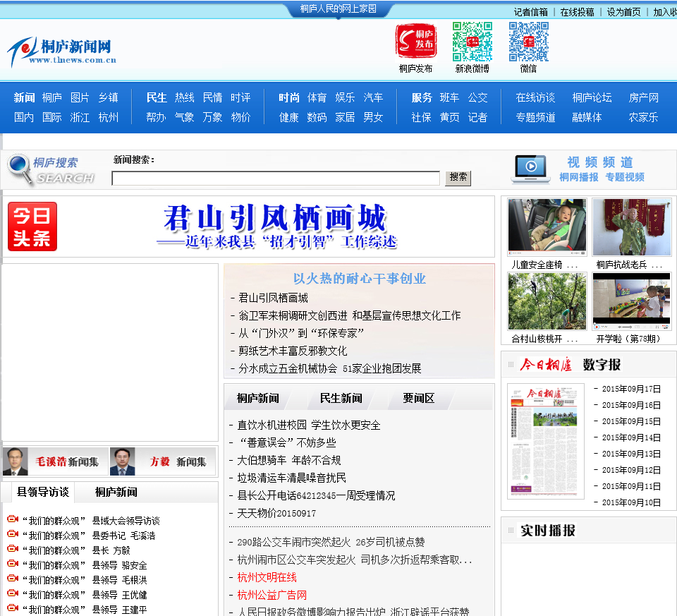Open 桐庐论坛 navigation link
This screenshot has width=677, height=616.
point(592,97)
